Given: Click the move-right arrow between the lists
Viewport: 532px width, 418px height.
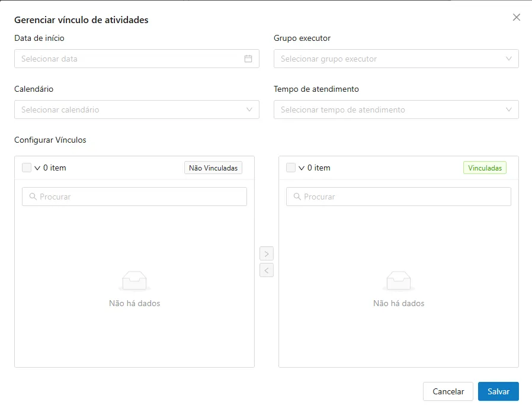Looking at the screenshot, I should (267, 253).
